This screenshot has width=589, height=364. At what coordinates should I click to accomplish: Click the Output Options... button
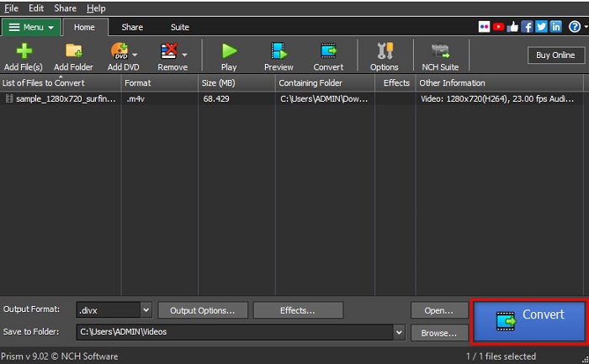pos(203,310)
